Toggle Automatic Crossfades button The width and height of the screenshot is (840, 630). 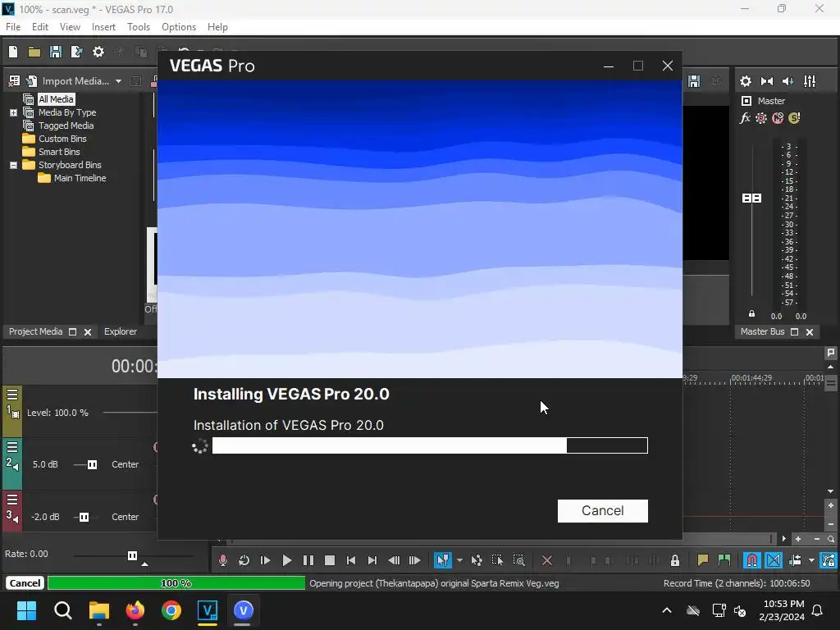(x=774, y=560)
